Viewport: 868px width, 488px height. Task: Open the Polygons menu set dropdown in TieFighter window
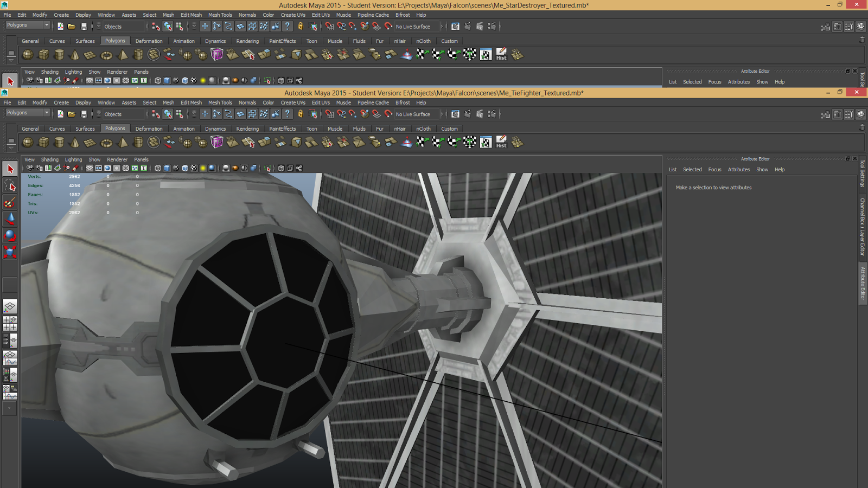pos(28,113)
